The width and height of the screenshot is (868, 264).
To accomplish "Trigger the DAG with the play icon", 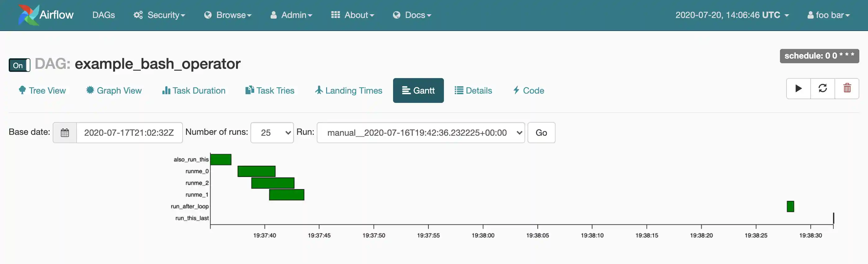I will click(798, 89).
